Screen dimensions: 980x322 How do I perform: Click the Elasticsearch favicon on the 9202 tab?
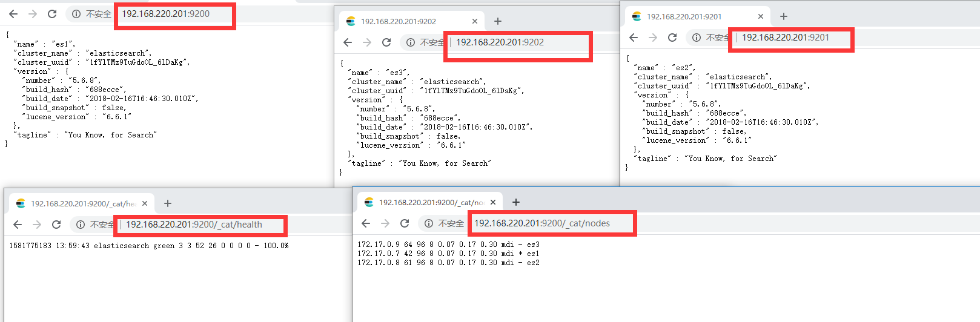[351, 21]
